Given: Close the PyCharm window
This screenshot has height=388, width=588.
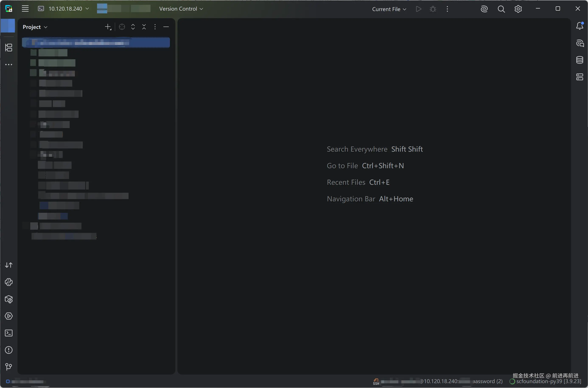Looking at the screenshot, I should point(578,9).
